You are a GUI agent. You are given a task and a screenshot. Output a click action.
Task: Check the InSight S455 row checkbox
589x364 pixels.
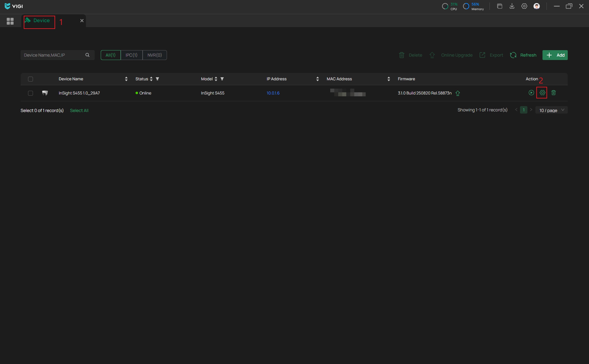click(x=30, y=93)
